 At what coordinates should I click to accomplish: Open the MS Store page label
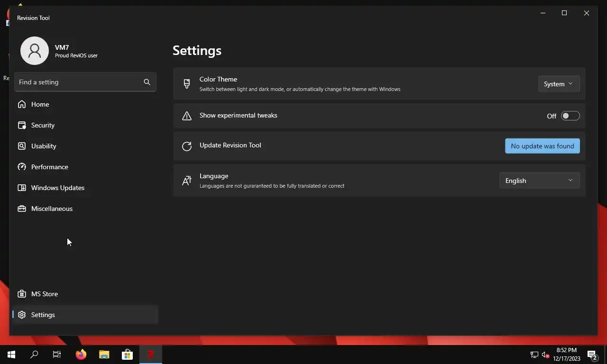[x=45, y=294]
